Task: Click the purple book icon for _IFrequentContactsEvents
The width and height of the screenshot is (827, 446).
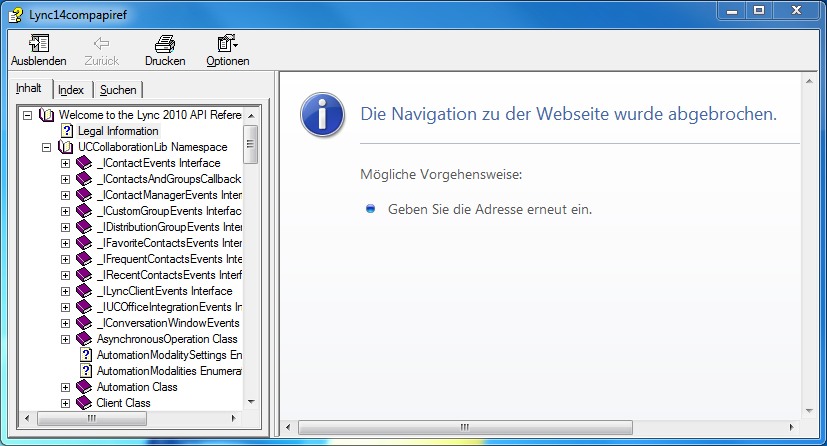Action: [x=84, y=259]
